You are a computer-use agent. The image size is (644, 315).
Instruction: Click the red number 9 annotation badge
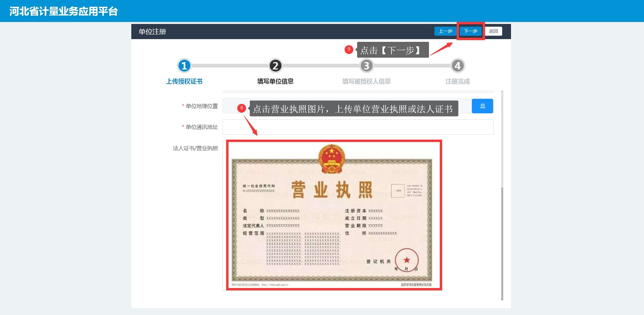click(x=349, y=49)
